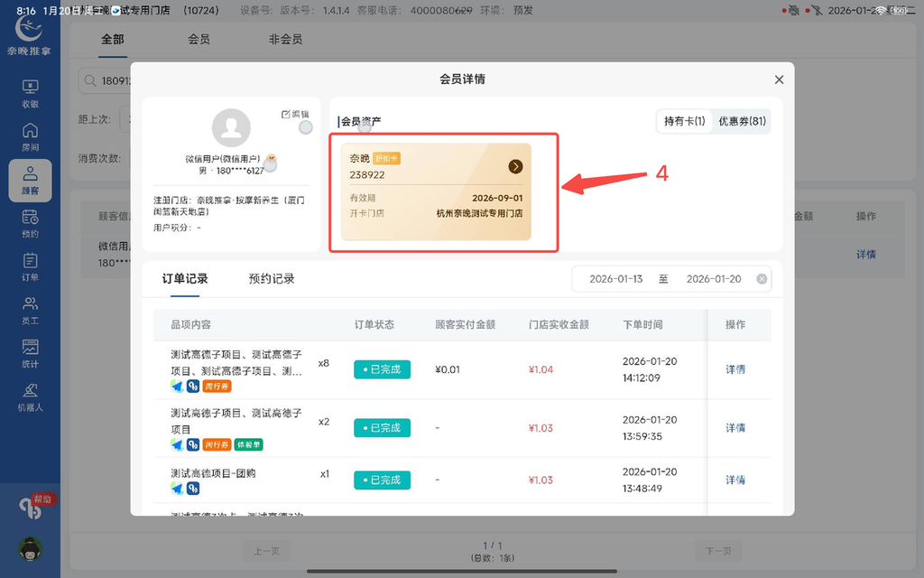Open the 预约 appointments section
Screen dimensions: 924x578
point(30,224)
